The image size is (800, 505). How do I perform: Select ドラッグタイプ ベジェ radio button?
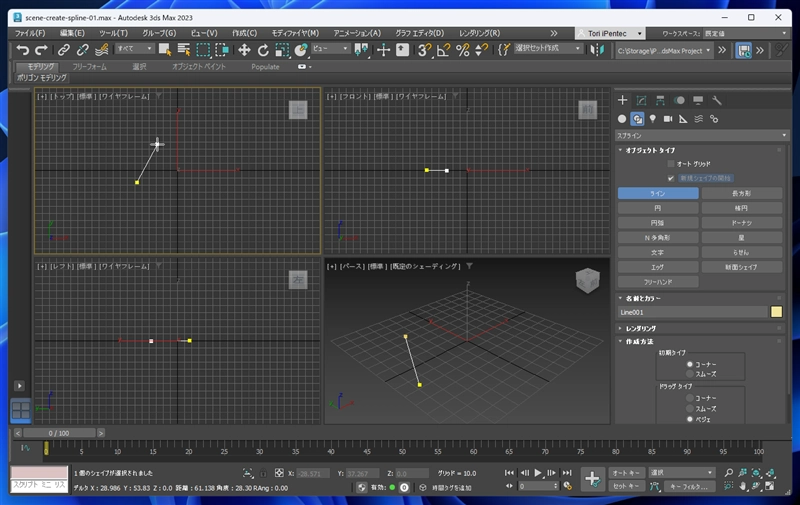(x=689, y=419)
